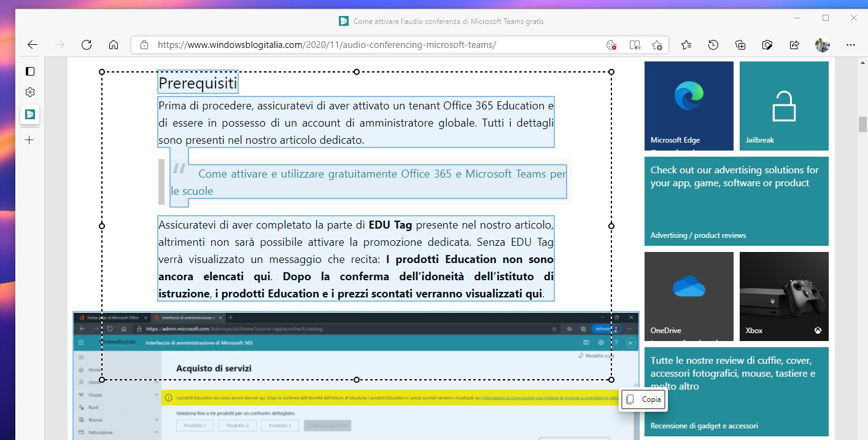Click the top-right selection handle
868x440 pixels.
(611, 72)
